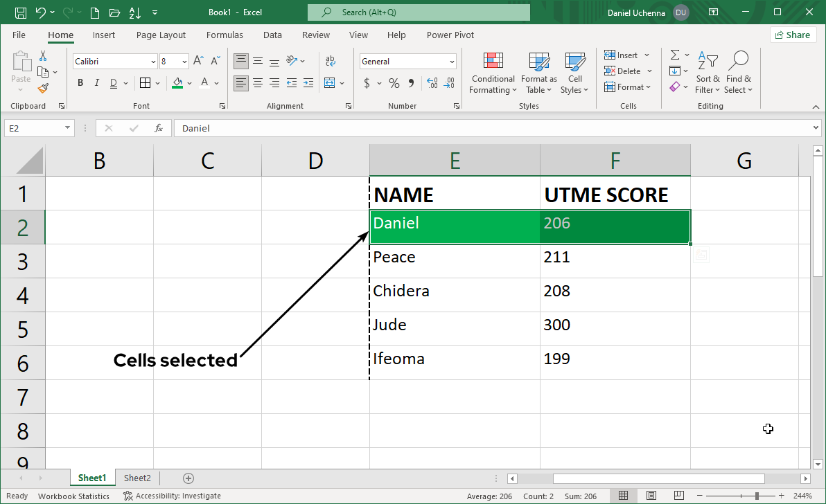The width and height of the screenshot is (826, 504).
Task: Toggle Bold formatting
Action: tap(80, 83)
